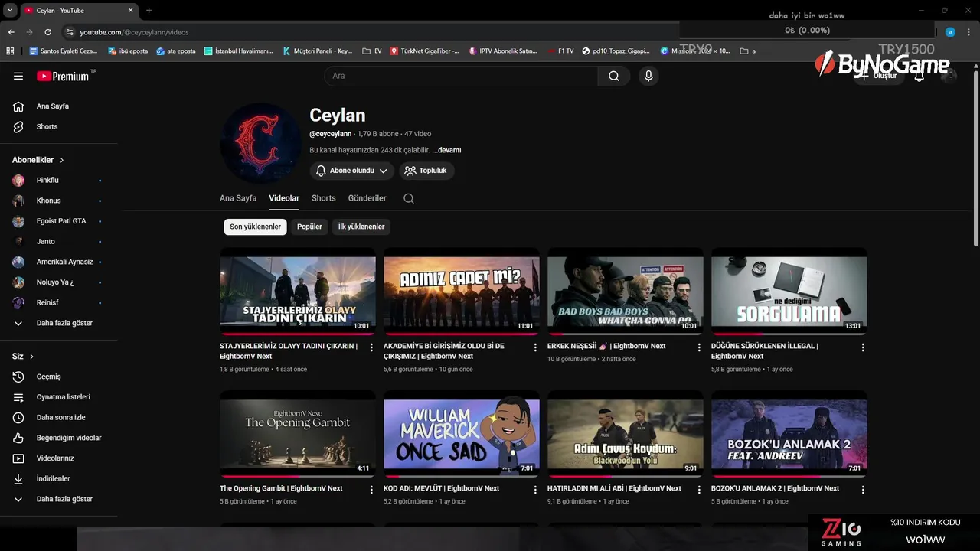The height and width of the screenshot is (551, 980).
Task: Open William Maverick Once Said thumbnail
Action: click(462, 434)
